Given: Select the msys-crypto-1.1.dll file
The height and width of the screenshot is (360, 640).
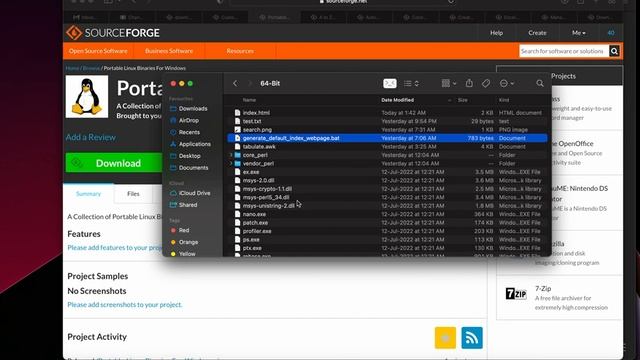Looking at the screenshot, I should click(x=387, y=189).
